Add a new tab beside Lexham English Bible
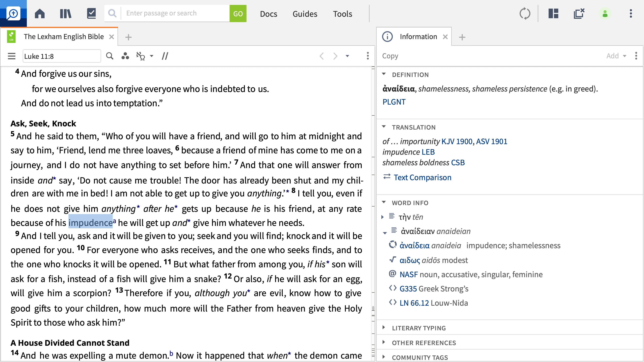Image resolution: width=644 pixels, height=362 pixels. pyautogui.click(x=128, y=37)
